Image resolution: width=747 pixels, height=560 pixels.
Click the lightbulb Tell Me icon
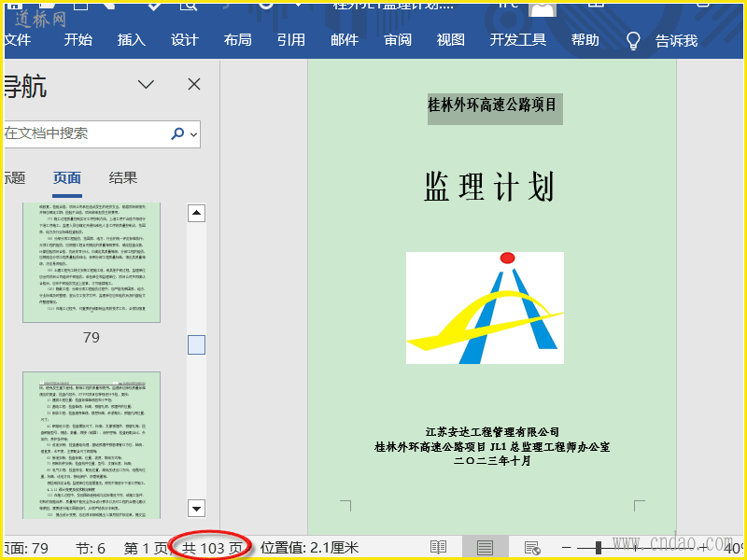(633, 41)
